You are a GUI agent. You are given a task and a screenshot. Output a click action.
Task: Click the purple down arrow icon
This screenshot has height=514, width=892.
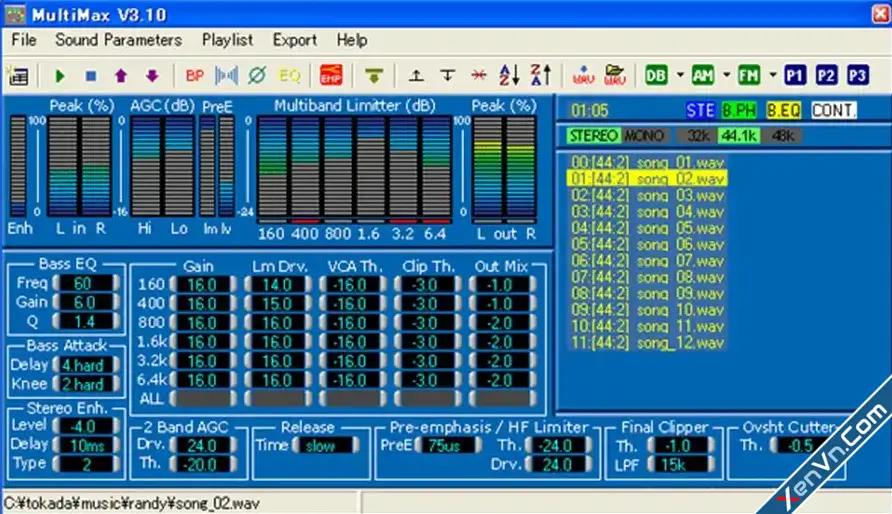(152, 76)
